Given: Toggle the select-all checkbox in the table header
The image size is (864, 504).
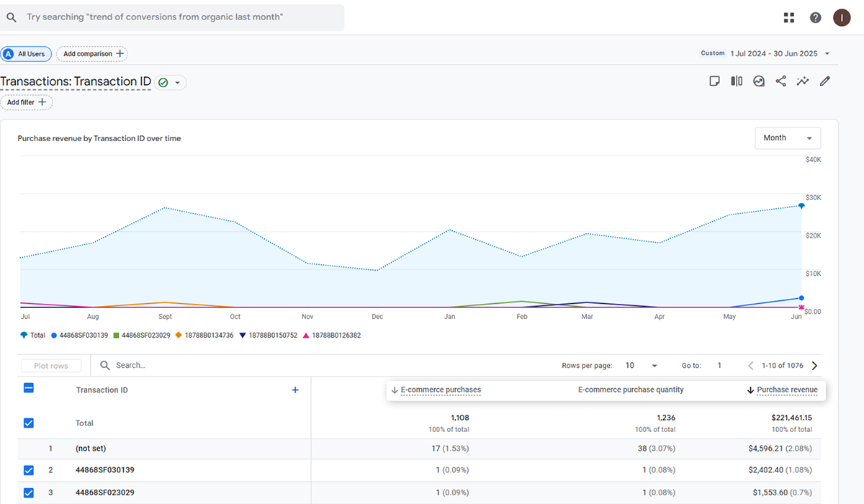Looking at the screenshot, I should click(29, 388).
